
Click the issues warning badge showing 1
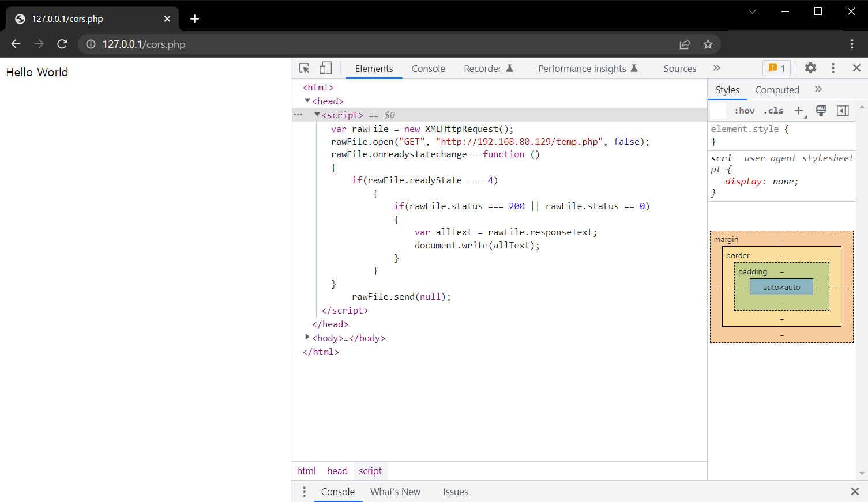pos(776,68)
